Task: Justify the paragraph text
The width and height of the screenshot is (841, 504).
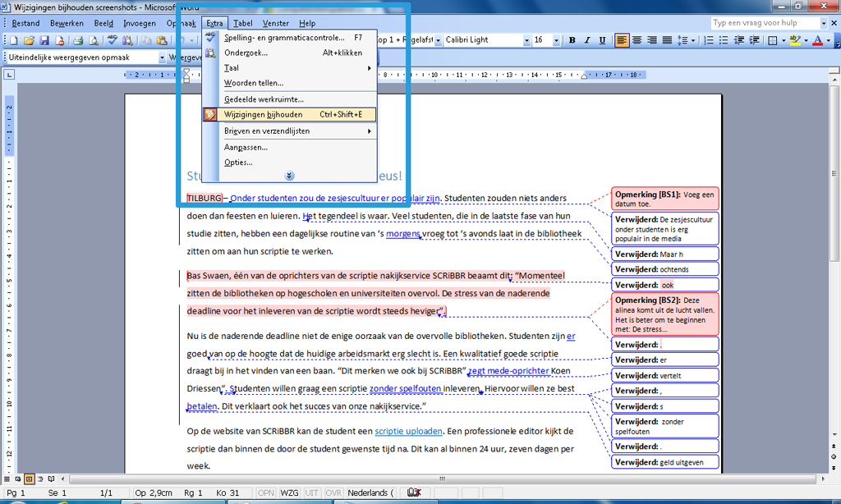Action: tap(667, 40)
